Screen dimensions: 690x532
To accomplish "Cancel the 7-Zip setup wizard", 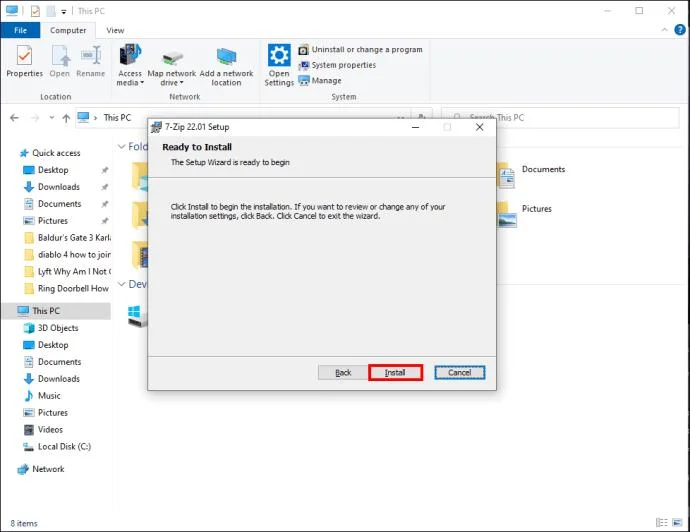I will 459,373.
